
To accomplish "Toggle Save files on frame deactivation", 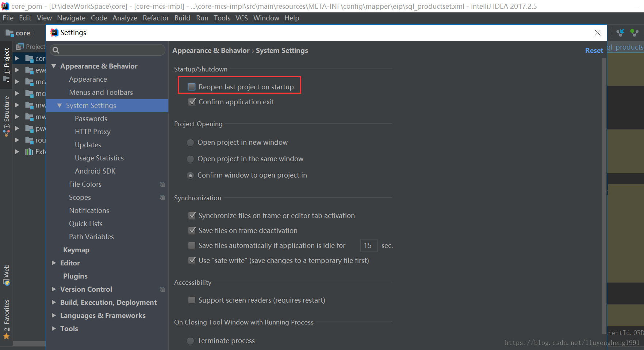I will click(x=192, y=230).
